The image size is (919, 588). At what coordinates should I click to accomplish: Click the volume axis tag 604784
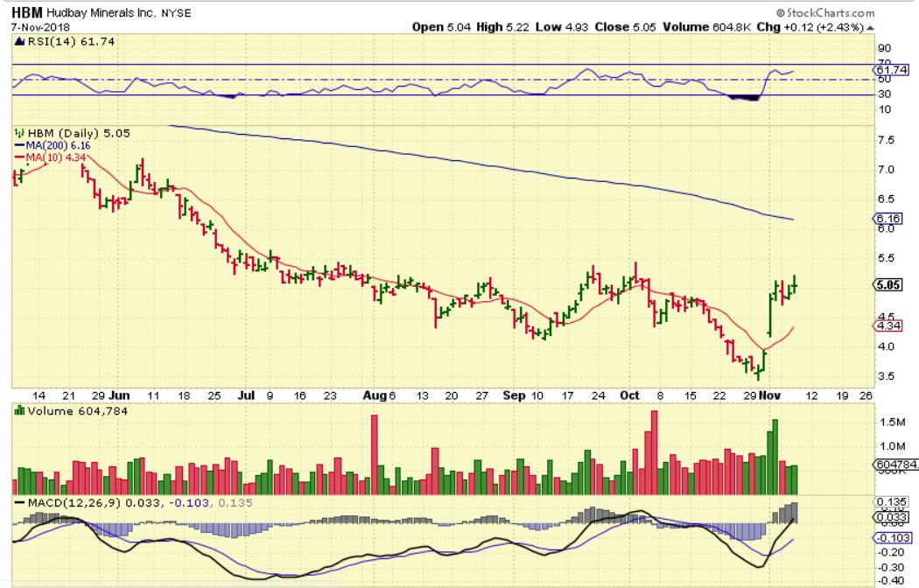tap(894, 465)
